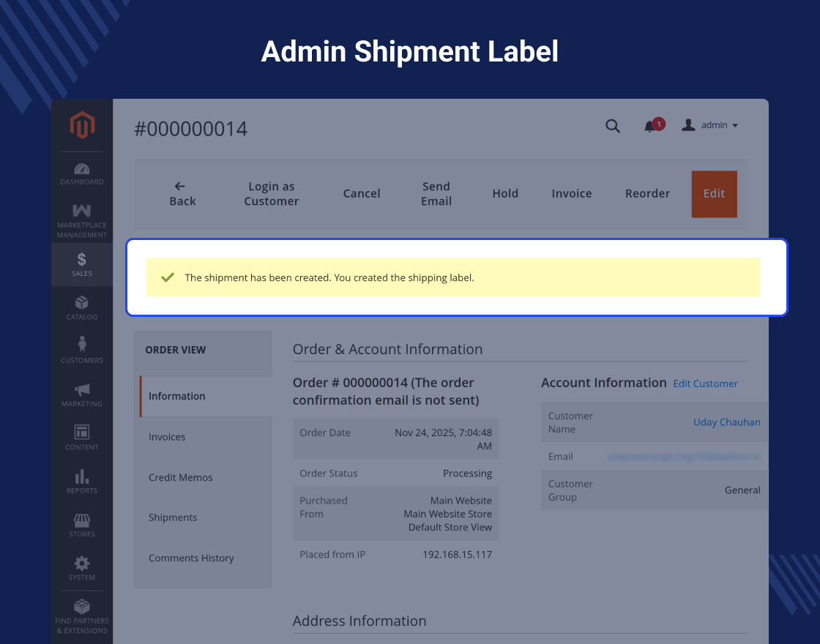The image size is (820, 644).
Task: Open the Customers sidebar menu
Action: 81,351
